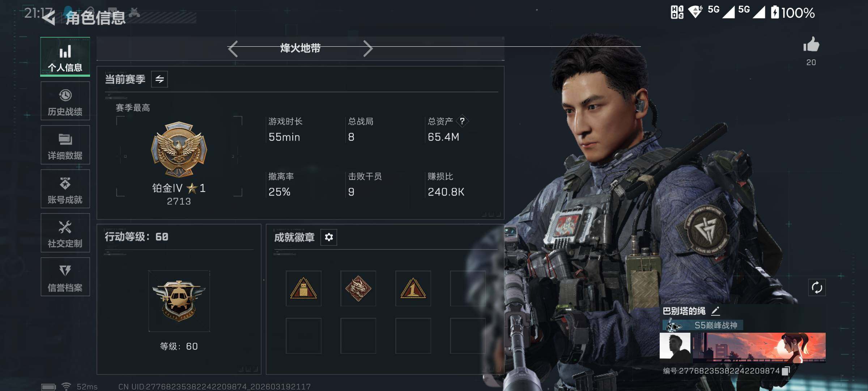Switch to the previous mode with the left chevron
Viewport: 868px width, 391px height.
pos(233,49)
